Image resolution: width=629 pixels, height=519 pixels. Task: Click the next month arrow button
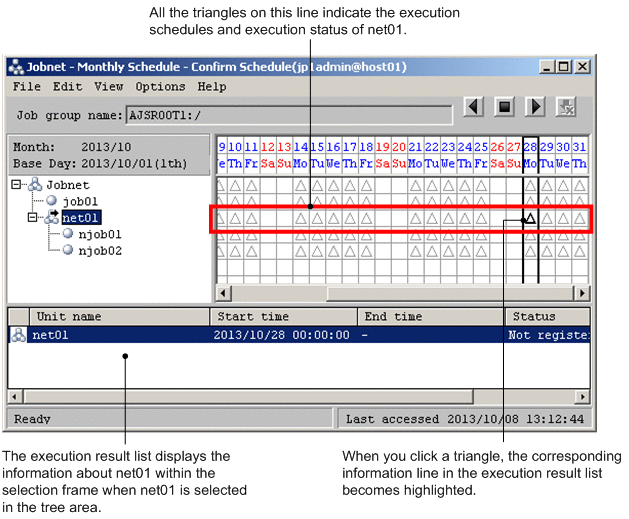[535, 107]
